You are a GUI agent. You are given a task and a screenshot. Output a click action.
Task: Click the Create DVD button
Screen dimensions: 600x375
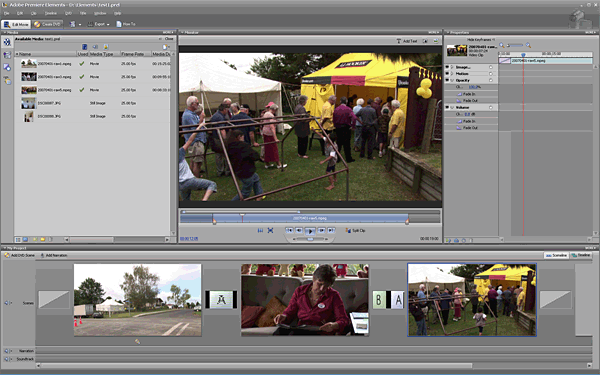pyautogui.click(x=47, y=24)
